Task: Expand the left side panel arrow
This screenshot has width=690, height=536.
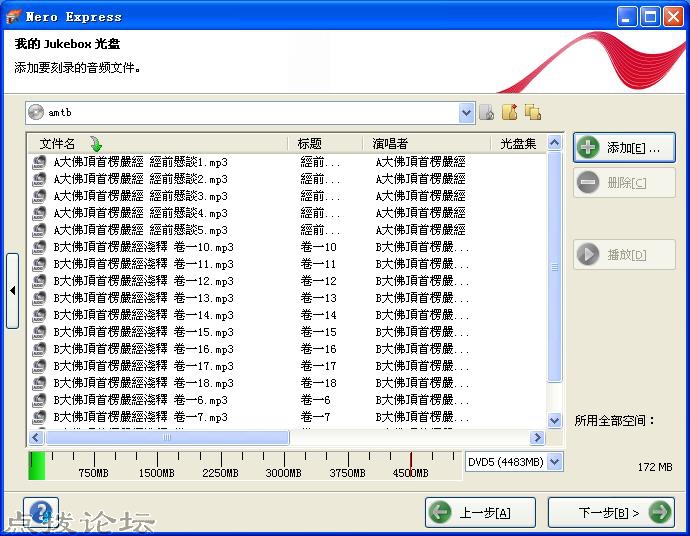Action: pyautogui.click(x=12, y=290)
